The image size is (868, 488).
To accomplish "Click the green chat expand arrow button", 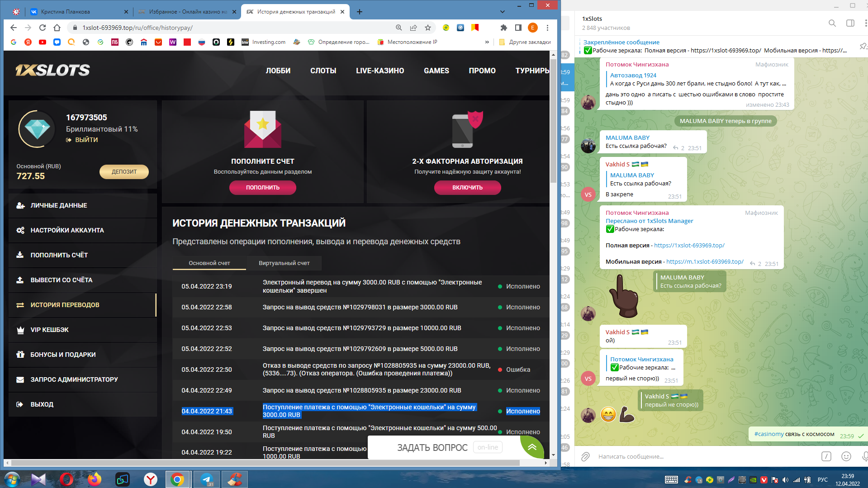I will click(x=532, y=447).
